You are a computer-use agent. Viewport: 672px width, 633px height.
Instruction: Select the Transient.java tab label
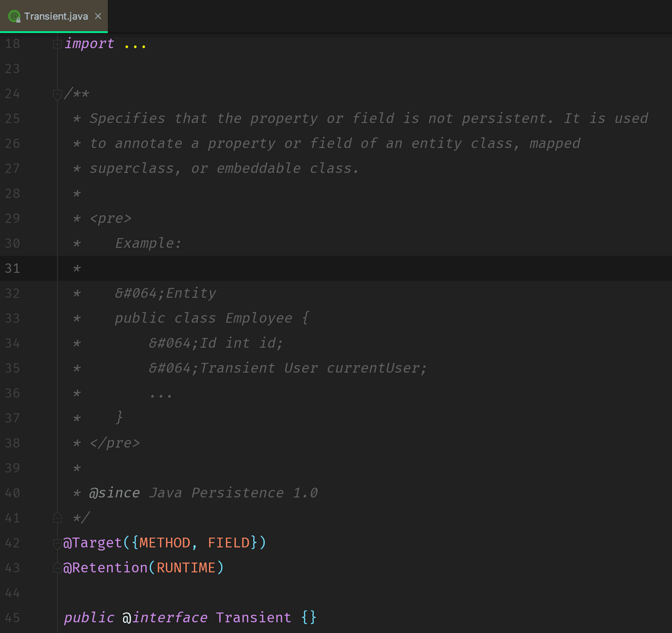[x=56, y=16]
